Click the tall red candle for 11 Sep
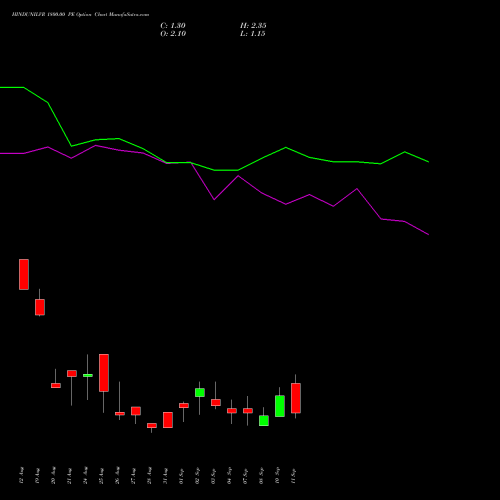The width and height of the screenshot is (500, 500). [296, 398]
